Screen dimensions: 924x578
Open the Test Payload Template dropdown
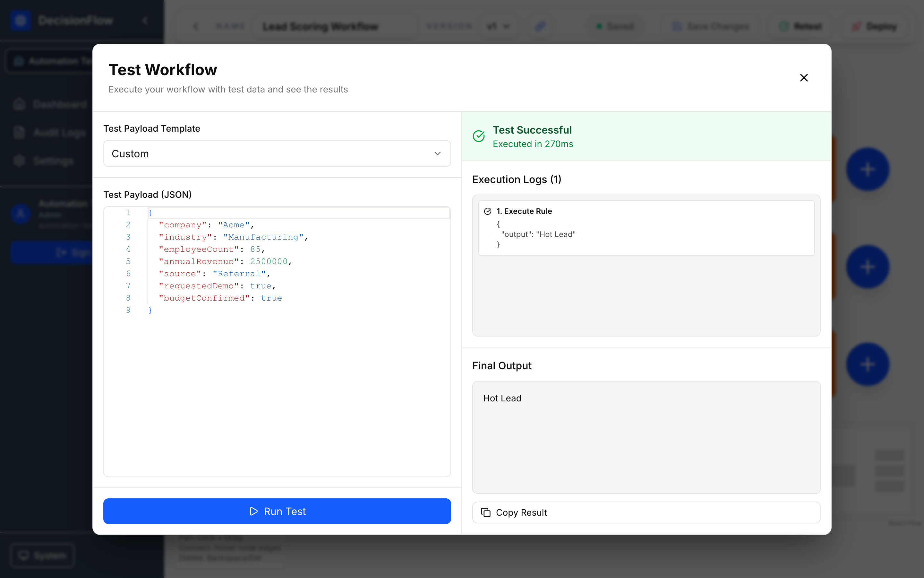277,154
